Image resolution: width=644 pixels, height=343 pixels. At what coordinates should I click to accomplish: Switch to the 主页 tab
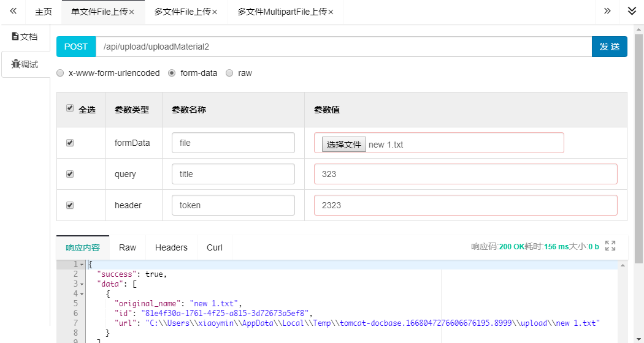click(44, 12)
